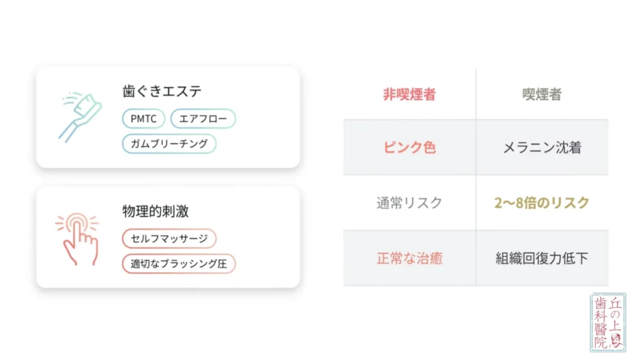Click the clinic logo stamp
The width and height of the screenshot is (644, 360).
click(x=608, y=323)
